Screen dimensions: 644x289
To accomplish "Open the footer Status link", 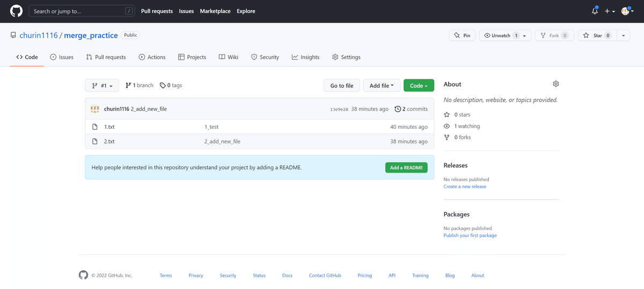I will click(259, 276).
